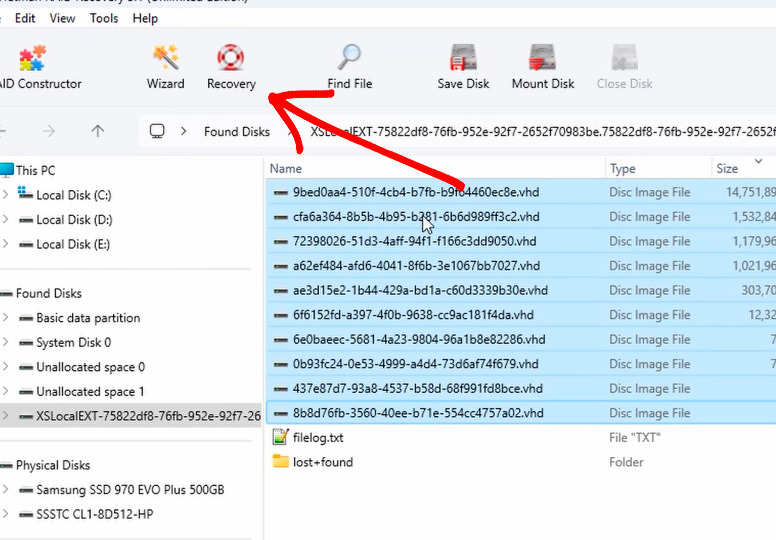The image size is (776, 540).
Task: Click the Basic data partition disk icon
Action: tap(26, 318)
